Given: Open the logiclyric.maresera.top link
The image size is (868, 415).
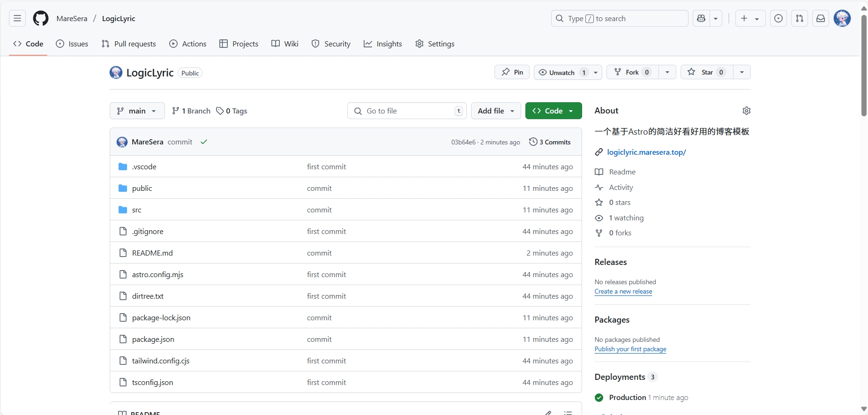Looking at the screenshot, I should (646, 152).
